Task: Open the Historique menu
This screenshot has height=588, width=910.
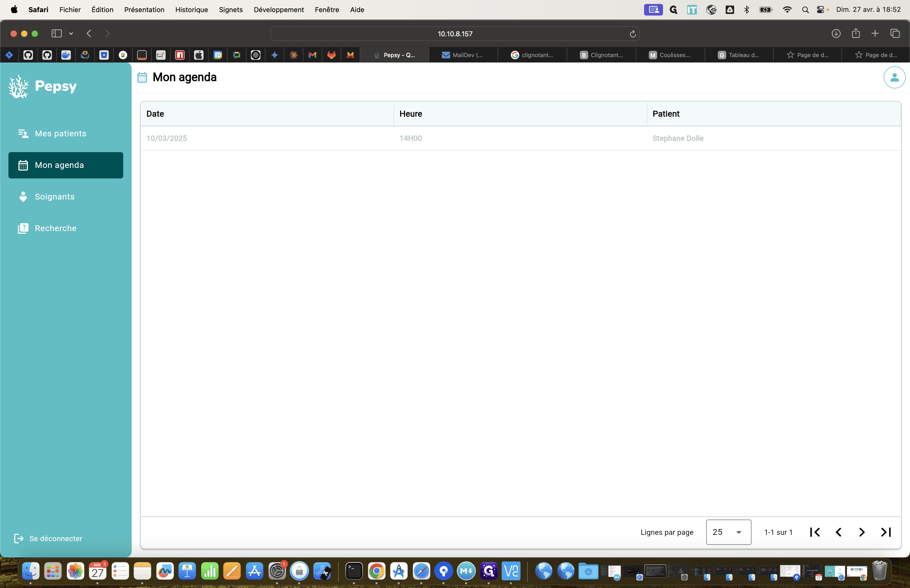Action: pyautogui.click(x=191, y=9)
